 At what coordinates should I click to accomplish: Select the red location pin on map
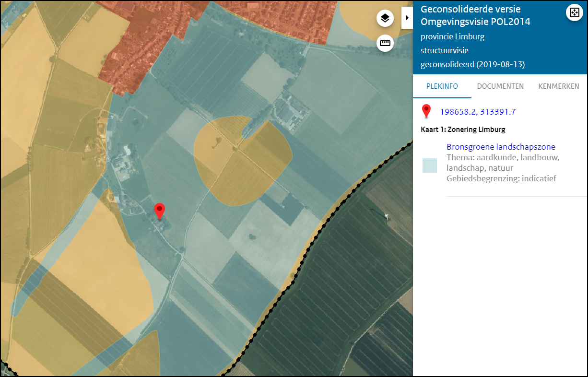(x=159, y=212)
